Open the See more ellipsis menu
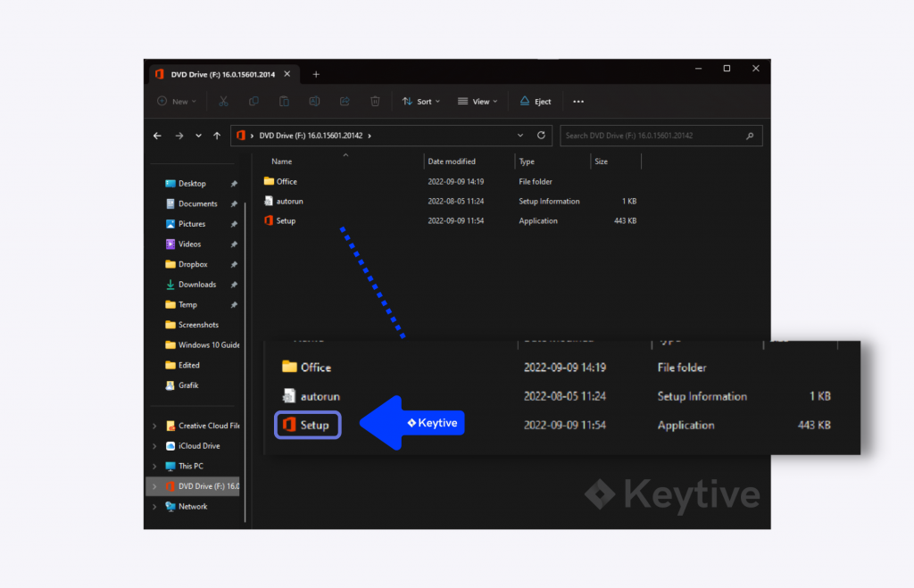The width and height of the screenshot is (914, 588). tap(578, 102)
